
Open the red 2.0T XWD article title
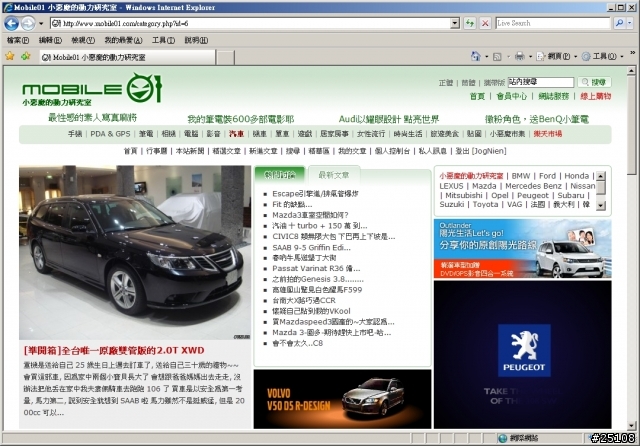coord(114,351)
